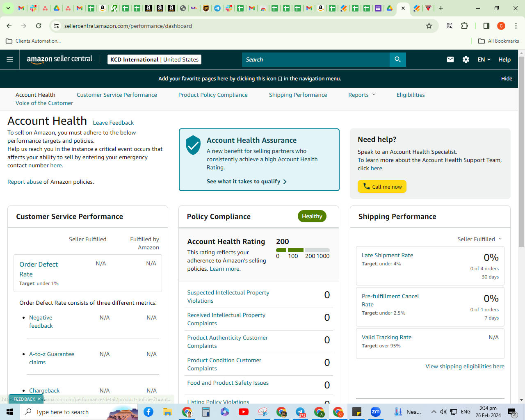Open Zoom from the taskbar
525x420 pixels.
click(376, 412)
